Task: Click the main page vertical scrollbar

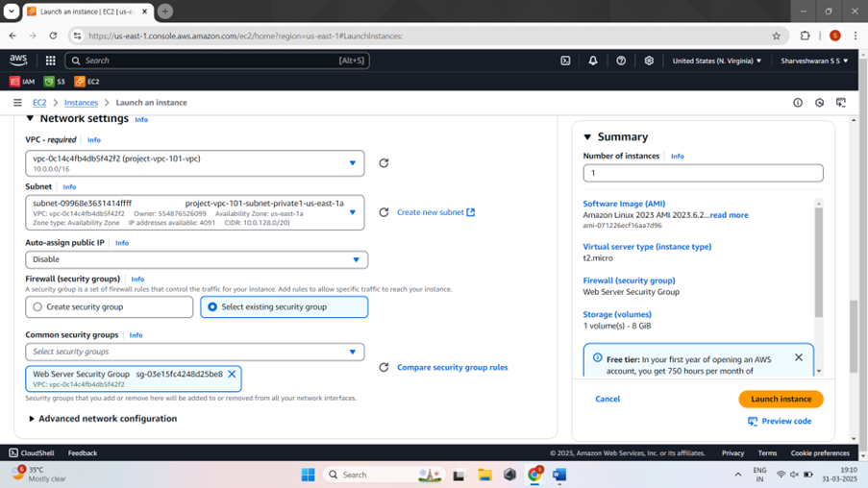Action: tap(854, 335)
